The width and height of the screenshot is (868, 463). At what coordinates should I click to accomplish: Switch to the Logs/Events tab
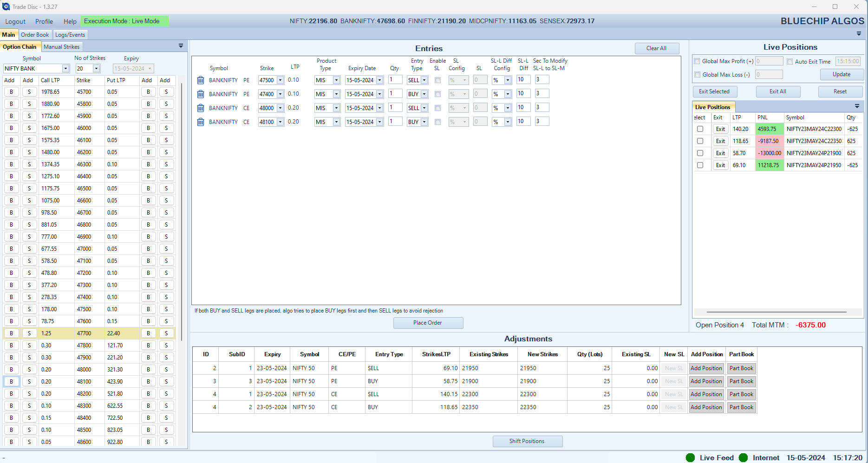tap(70, 35)
